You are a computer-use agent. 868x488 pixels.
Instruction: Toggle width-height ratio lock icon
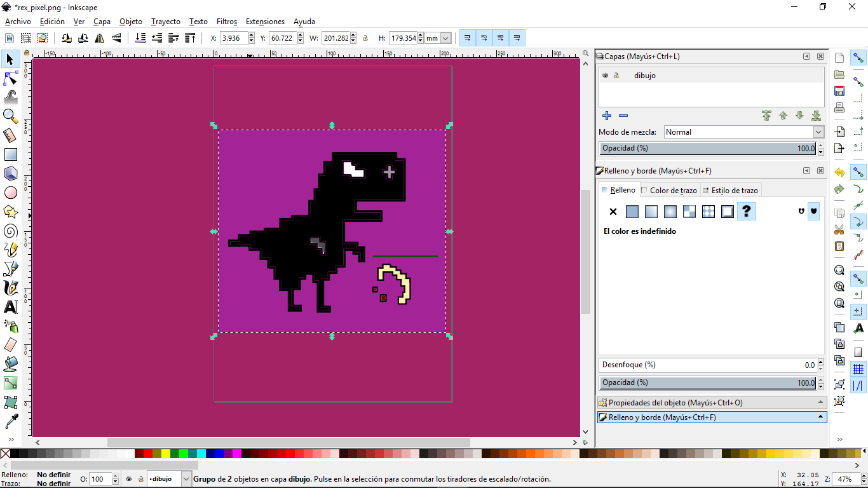click(365, 38)
